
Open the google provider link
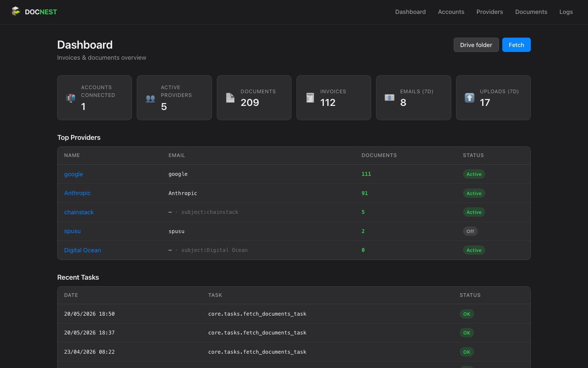[73, 174]
